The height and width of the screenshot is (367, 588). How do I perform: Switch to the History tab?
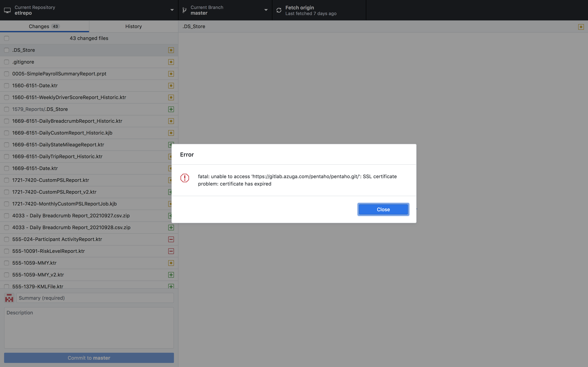pos(133,26)
